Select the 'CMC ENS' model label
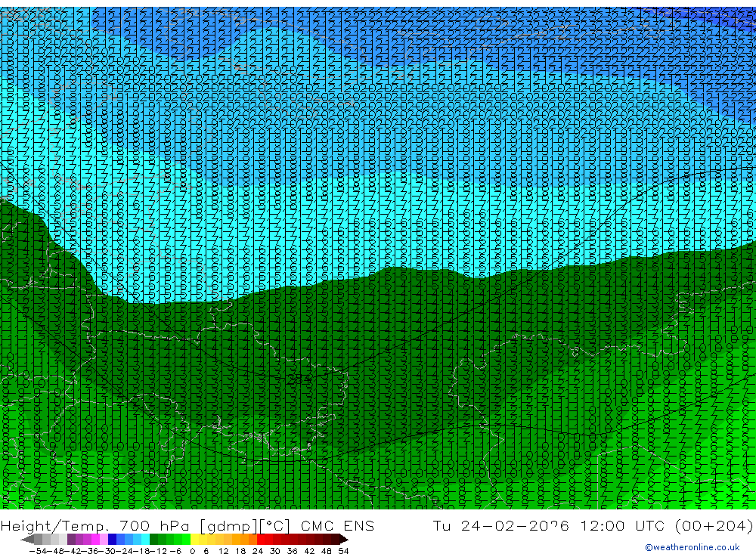Image resolution: width=756 pixels, height=554 pixels. pyautogui.click(x=337, y=526)
